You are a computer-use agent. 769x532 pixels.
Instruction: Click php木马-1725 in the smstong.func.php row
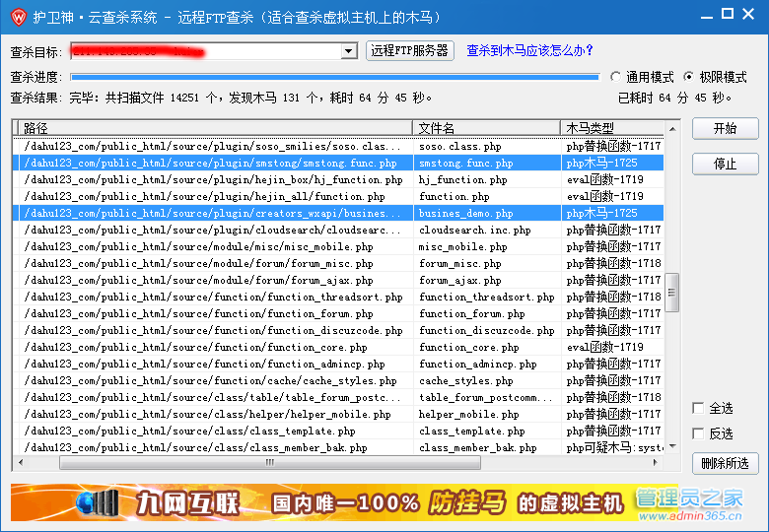coord(601,164)
